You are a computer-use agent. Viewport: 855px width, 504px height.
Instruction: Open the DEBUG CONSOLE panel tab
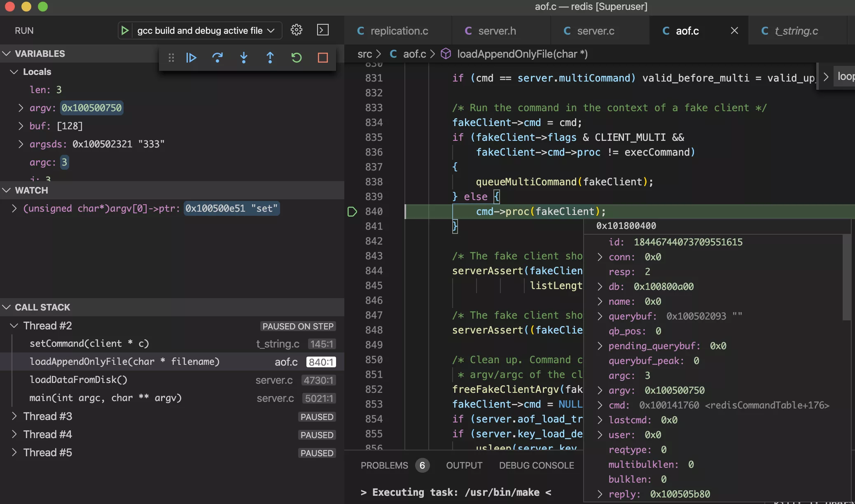536,465
